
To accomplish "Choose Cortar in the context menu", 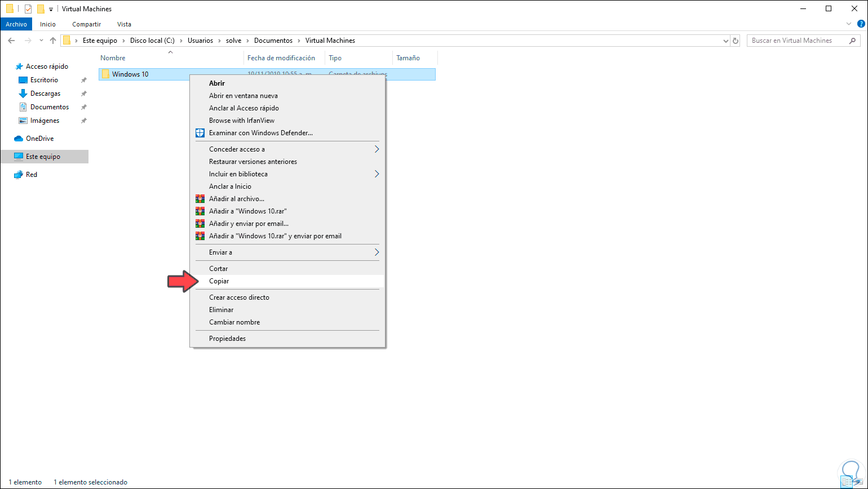I will pyautogui.click(x=288, y=269).
